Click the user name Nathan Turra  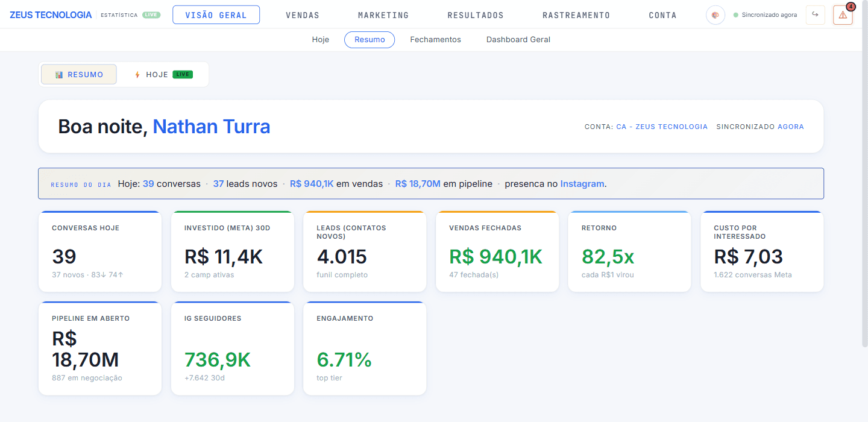pos(212,127)
